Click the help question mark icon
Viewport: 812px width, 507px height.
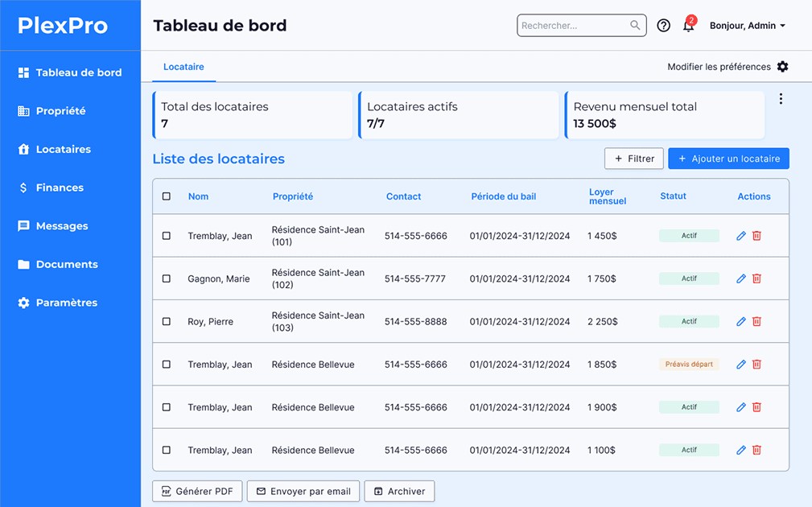(x=663, y=26)
